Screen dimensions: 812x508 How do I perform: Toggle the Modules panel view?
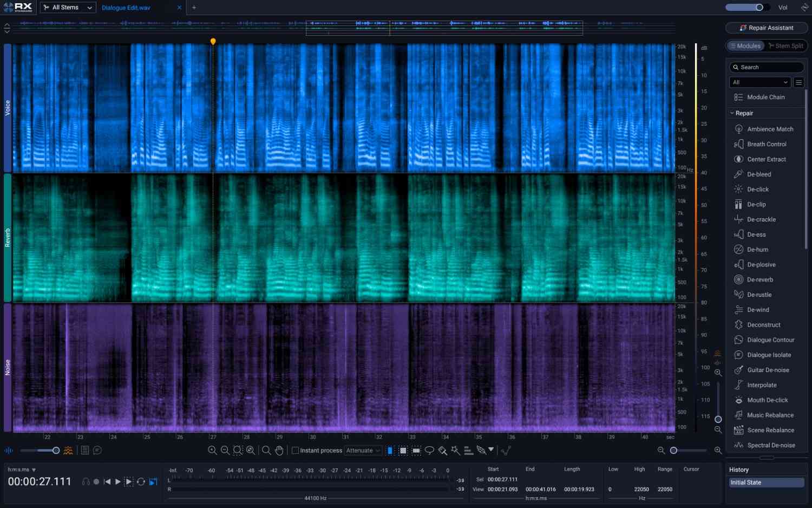pos(745,46)
